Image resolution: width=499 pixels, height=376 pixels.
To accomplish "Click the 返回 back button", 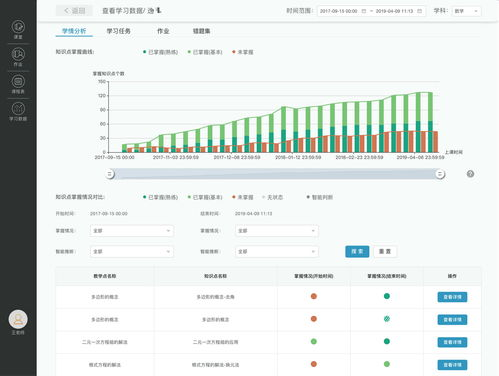I will [75, 11].
